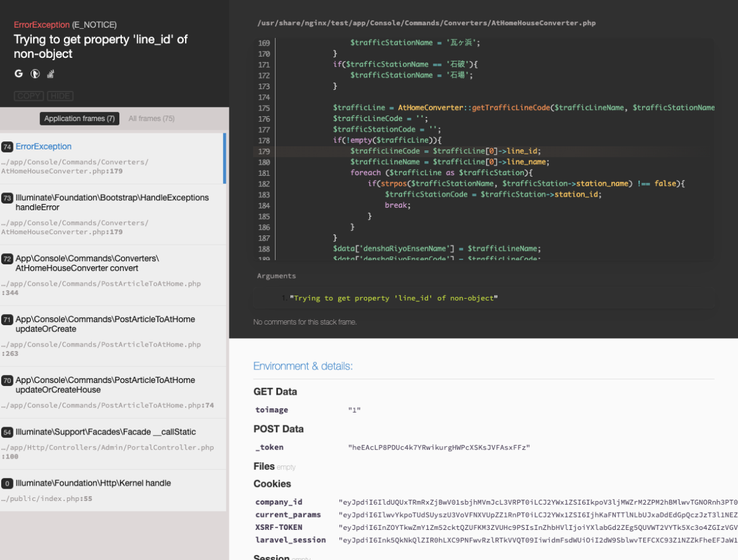The width and height of the screenshot is (738, 560).
Task: Click the Environment & details heading
Action: tap(303, 366)
